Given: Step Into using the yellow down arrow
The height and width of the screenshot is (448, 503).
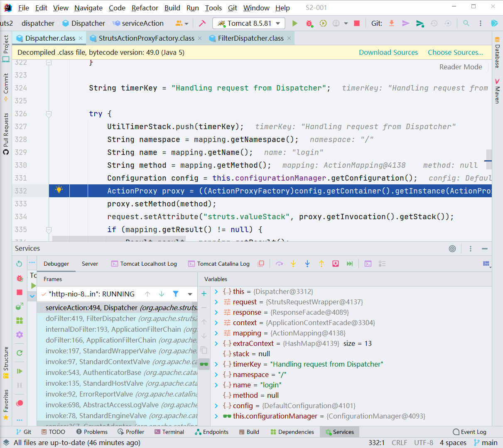Looking at the screenshot, I should (293, 264).
